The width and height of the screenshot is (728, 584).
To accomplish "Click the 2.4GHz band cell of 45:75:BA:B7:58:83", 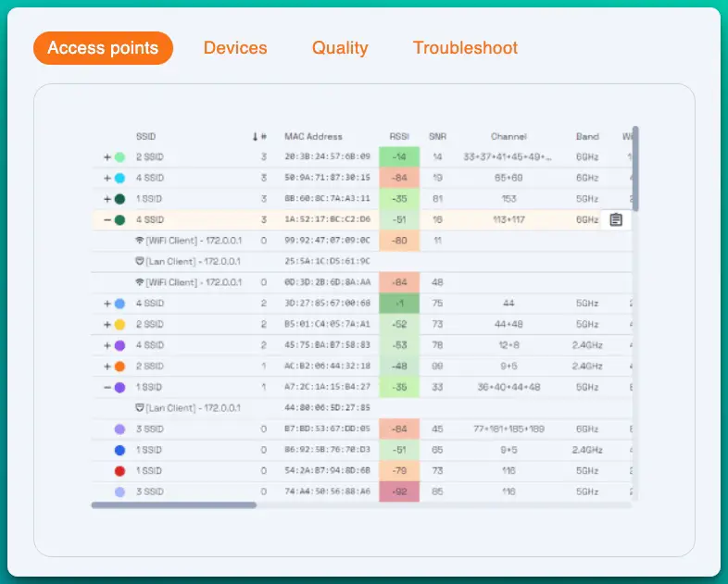I will coord(587,345).
